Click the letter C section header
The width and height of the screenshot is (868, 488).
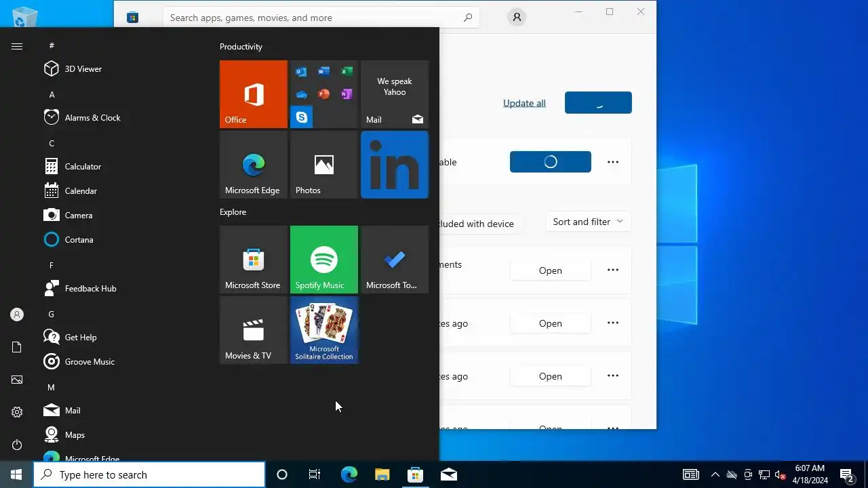(x=52, y=143)
